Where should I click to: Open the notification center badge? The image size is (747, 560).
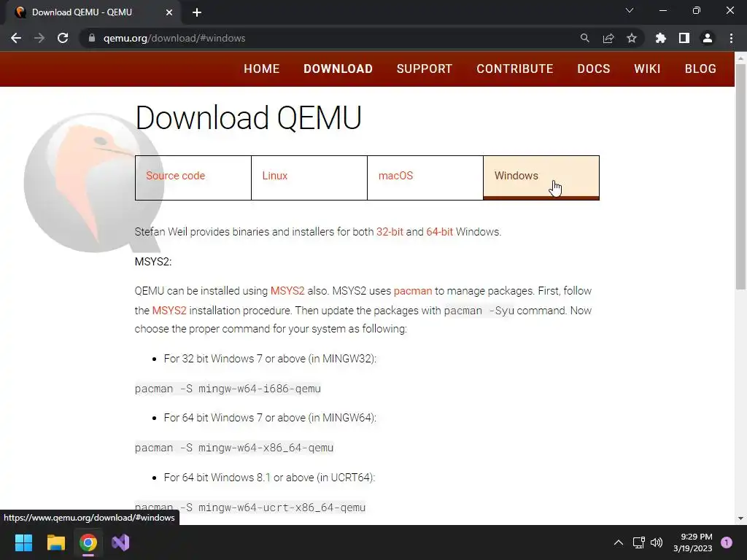click(x=727, y=542)
